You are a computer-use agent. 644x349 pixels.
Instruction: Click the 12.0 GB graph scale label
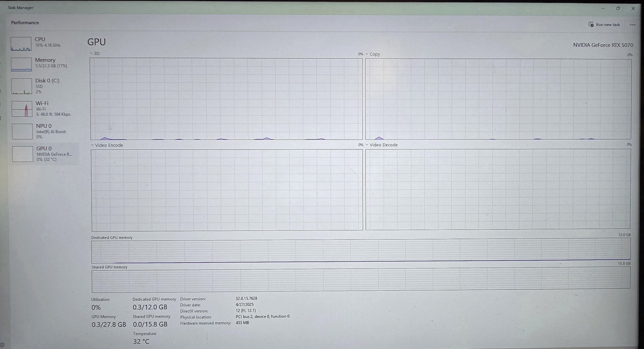click(624, 235)
